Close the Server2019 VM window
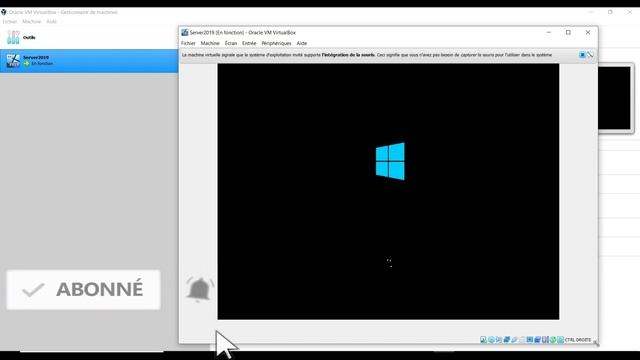The image size is (640, 360). (x=588, y=33)
